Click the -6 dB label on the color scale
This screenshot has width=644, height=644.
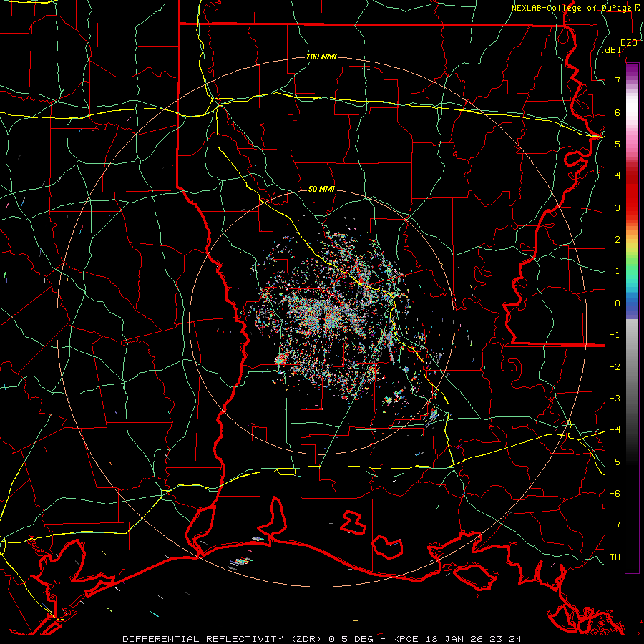click(615, 494)
